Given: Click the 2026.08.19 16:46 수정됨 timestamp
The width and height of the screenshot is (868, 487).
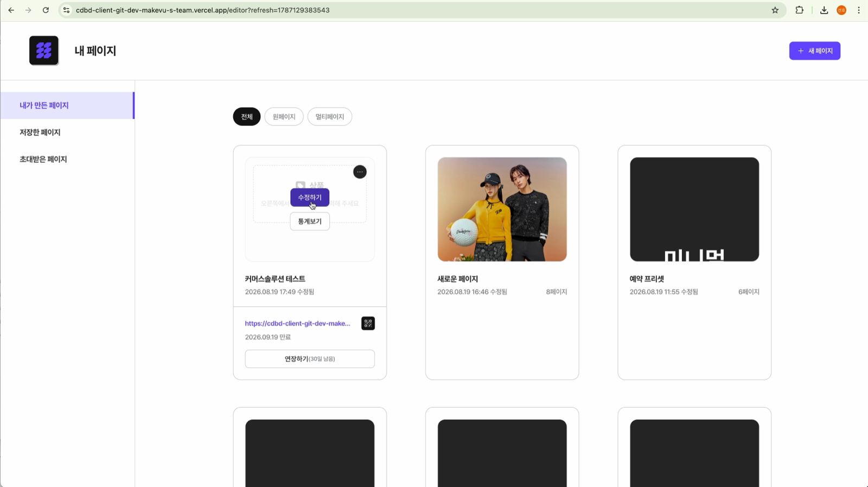Looking at the screenshot, I should (472, 292).
